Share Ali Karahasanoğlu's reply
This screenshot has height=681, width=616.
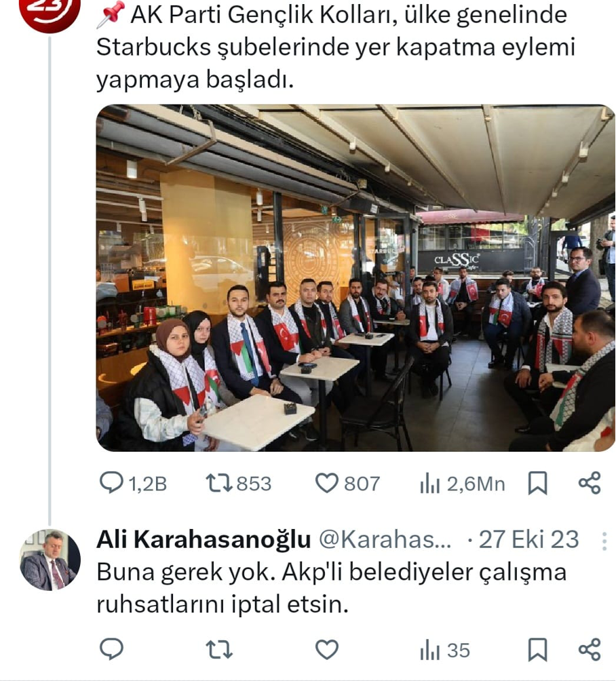590,649
